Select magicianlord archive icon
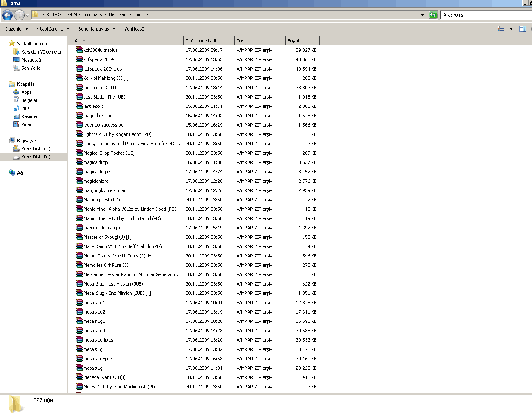Image resolution: width=532 pixels, height=413 pixels. tap(79, 181)
